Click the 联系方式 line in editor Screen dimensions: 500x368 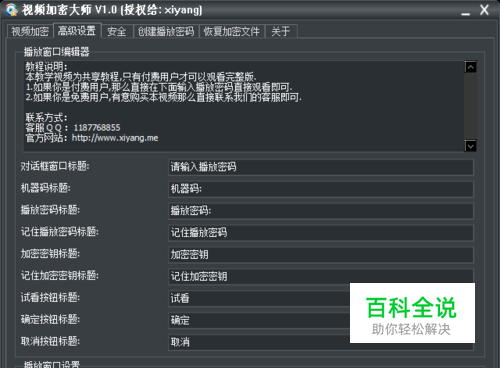click(x=46, y=117)
